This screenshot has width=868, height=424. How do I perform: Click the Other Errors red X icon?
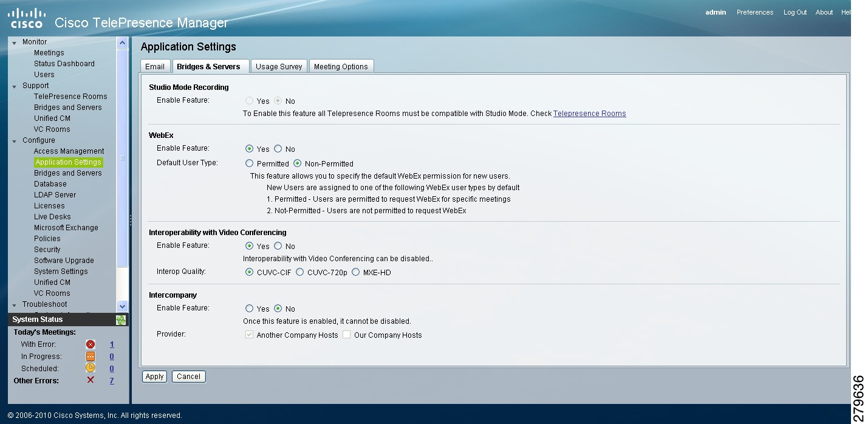pos(91,380)
